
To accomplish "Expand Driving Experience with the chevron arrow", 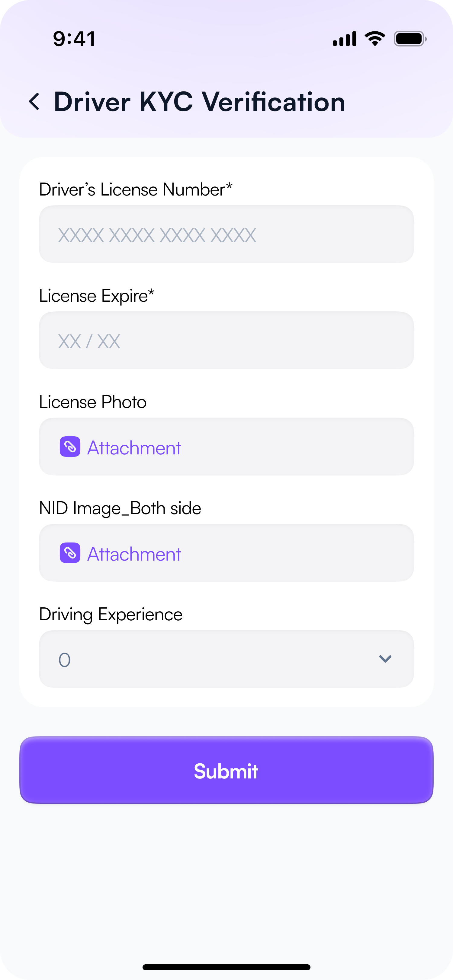I will pos(385,659).
